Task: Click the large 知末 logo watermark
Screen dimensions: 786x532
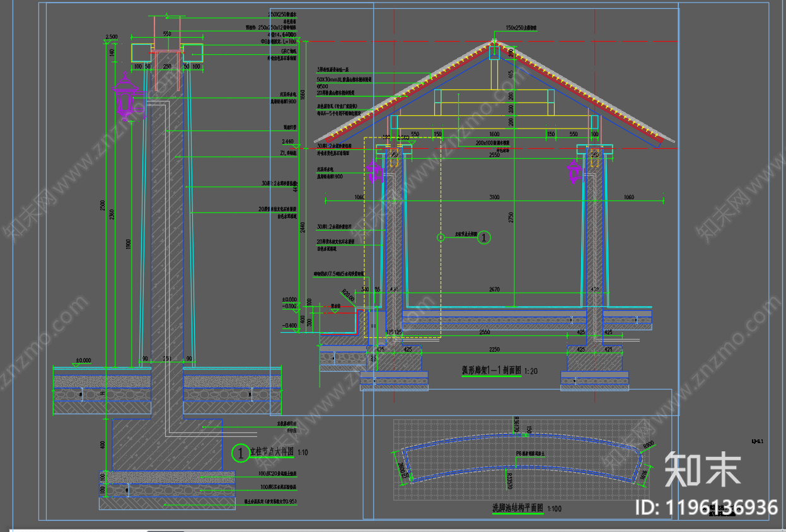Action: [703, 469]
